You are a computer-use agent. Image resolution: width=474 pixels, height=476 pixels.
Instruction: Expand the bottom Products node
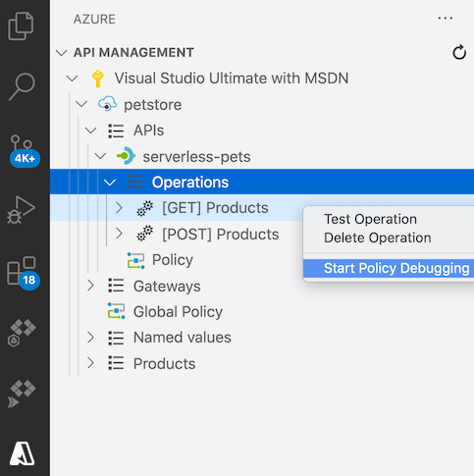[90, 363]
